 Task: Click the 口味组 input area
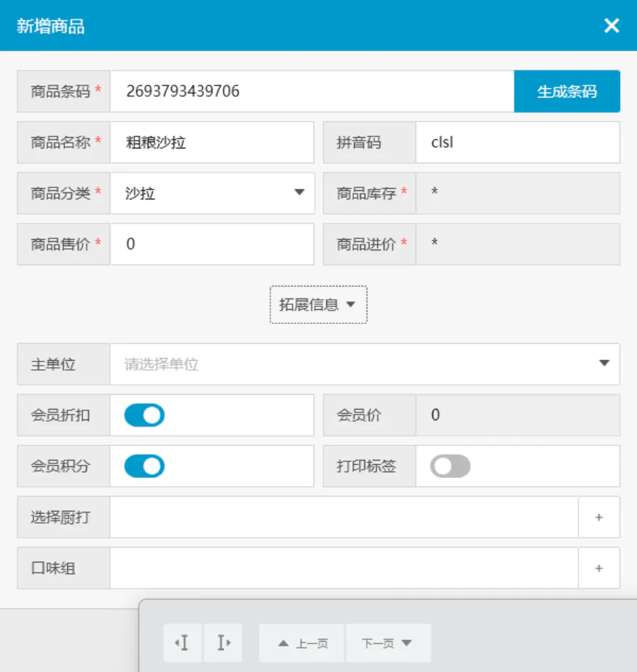point(345,568)
